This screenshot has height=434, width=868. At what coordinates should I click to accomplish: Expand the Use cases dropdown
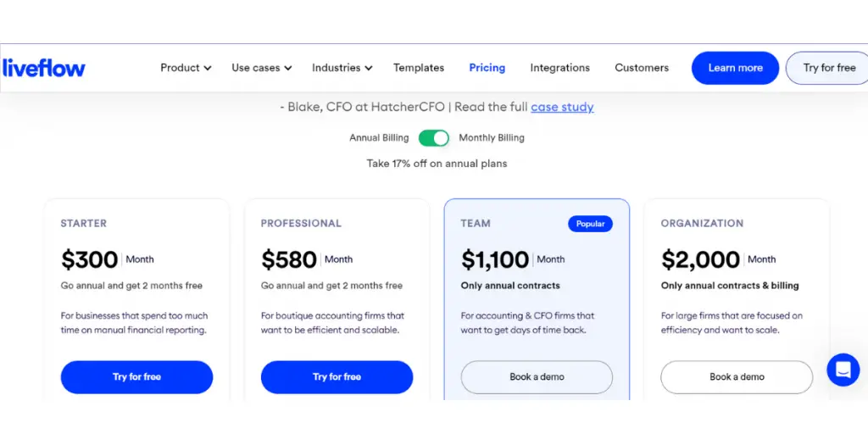pos(262,68)
